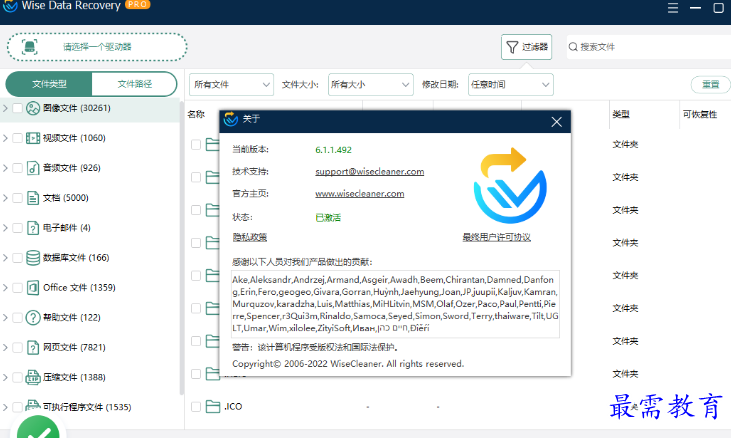Open the www.wisecleaner.com homepage link
The width and height of the screenshot is (731, 438).
pos(359,193)
